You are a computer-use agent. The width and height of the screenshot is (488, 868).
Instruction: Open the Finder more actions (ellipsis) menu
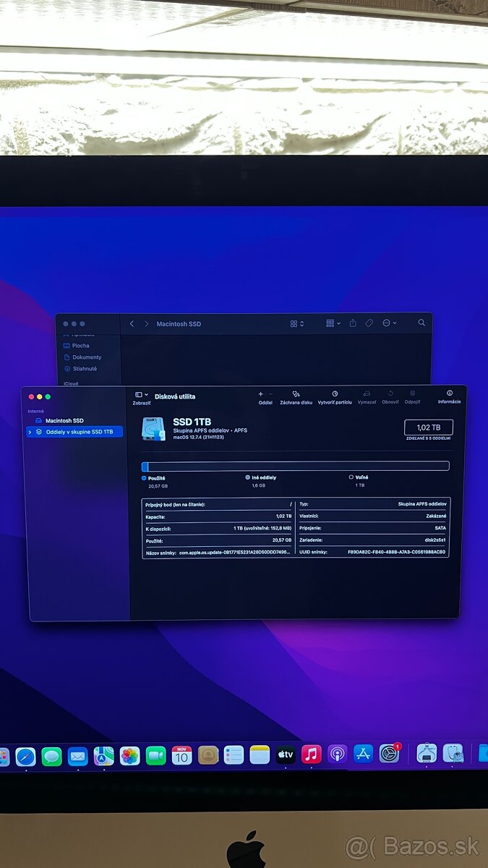[x=390, y=323]
